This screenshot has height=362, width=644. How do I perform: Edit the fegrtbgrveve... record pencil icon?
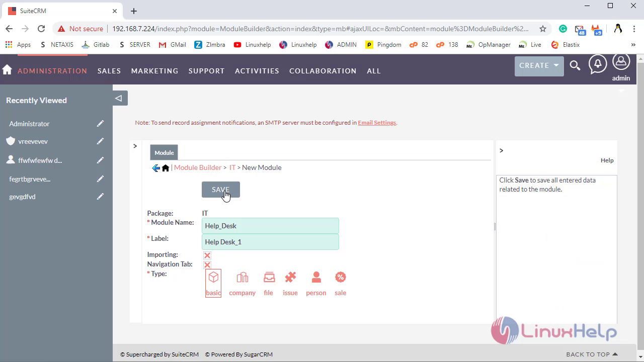point(101,179)
